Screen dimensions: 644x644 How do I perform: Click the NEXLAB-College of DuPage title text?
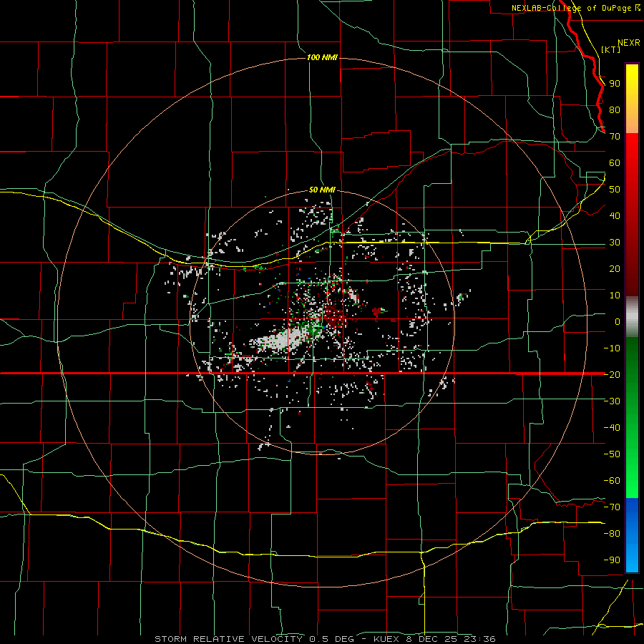click(572, 8)
